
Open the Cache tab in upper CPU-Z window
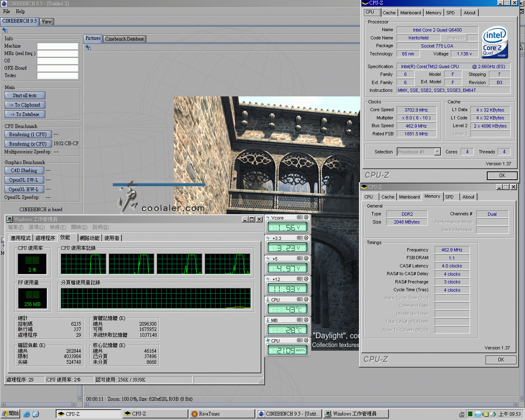click(x=389, y=13)
